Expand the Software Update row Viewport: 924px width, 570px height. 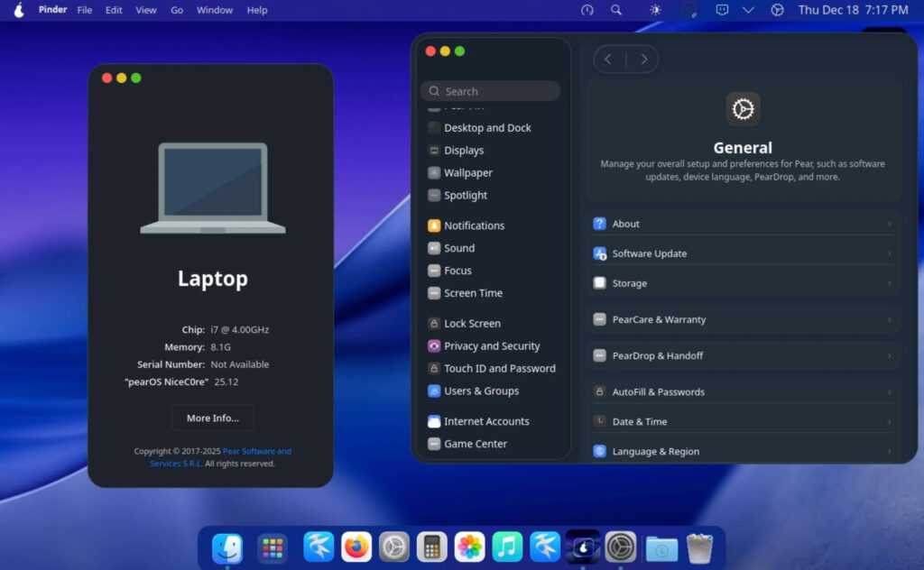coord(742,253)
